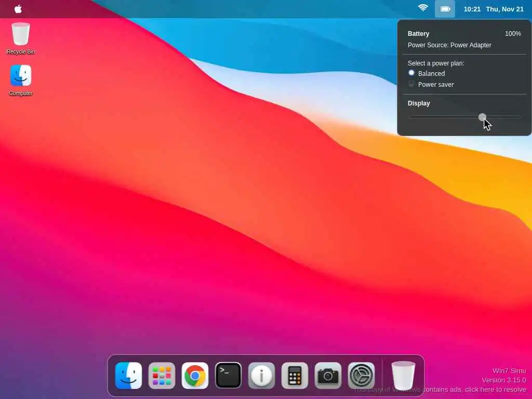Open the Camera app in dock
This screenshot has height=399, width=532.
(328, 376)
